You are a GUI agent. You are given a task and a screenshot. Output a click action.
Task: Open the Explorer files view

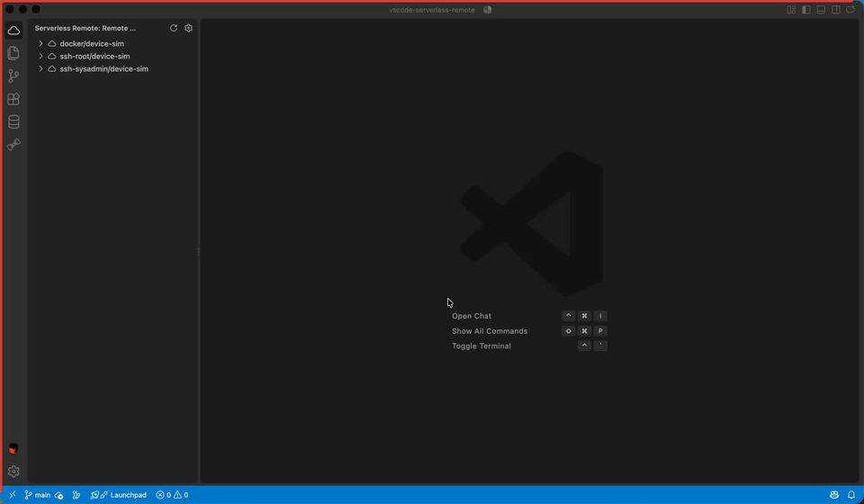coord(13,53)
